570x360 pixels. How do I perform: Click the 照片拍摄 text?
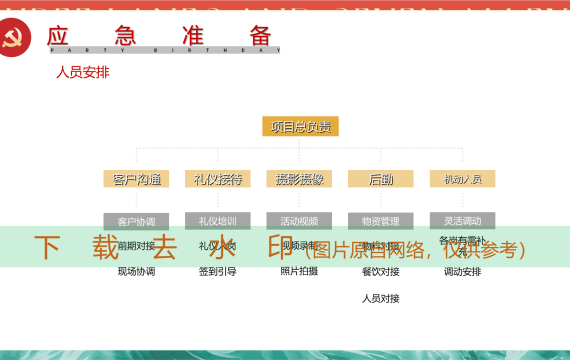tap(299, 271)
